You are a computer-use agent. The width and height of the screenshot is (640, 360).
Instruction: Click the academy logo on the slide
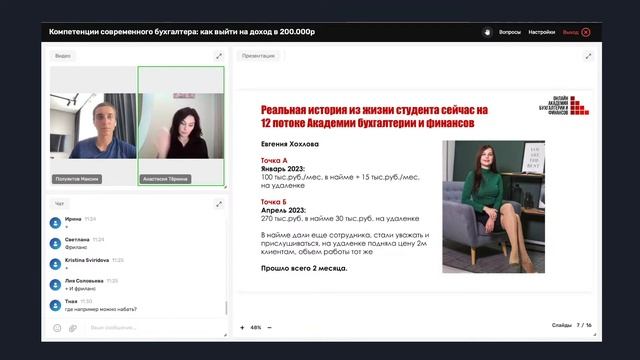pos(564,105)
